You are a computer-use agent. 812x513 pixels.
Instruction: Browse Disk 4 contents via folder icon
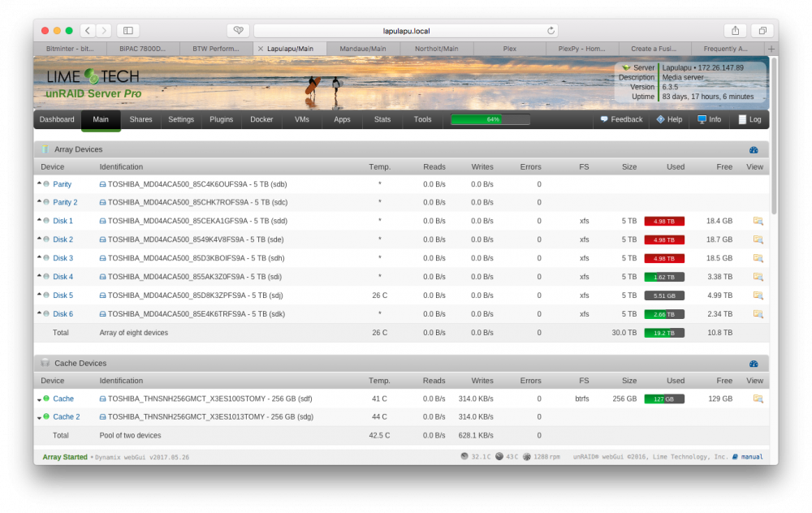pos(758,277)
